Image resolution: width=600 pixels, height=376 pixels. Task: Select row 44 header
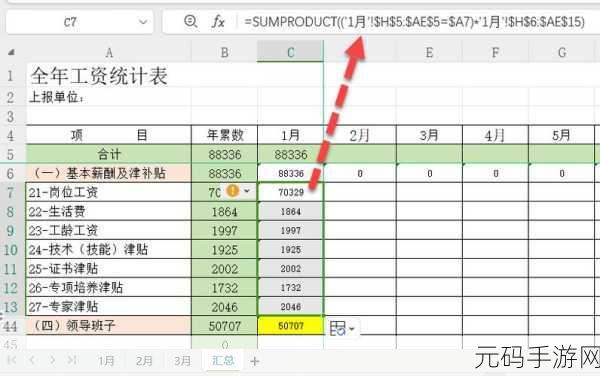click(x=10, y=326)
